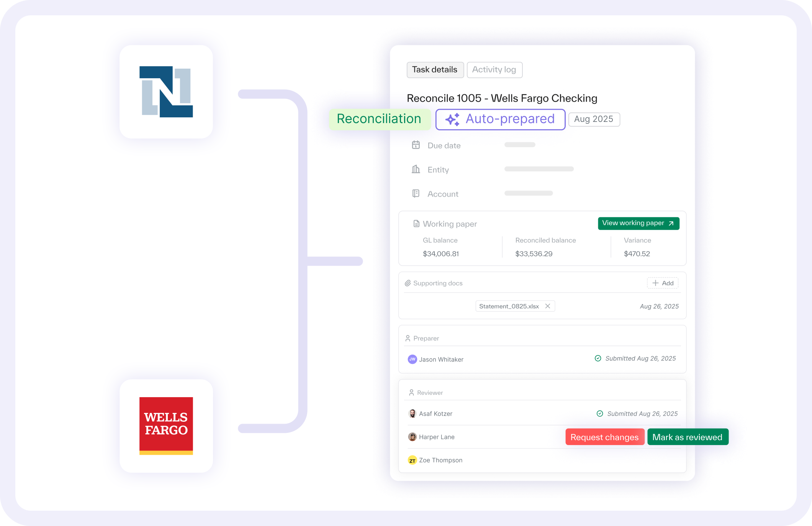Click the Wells Fargo logo tile

(166, 426)
